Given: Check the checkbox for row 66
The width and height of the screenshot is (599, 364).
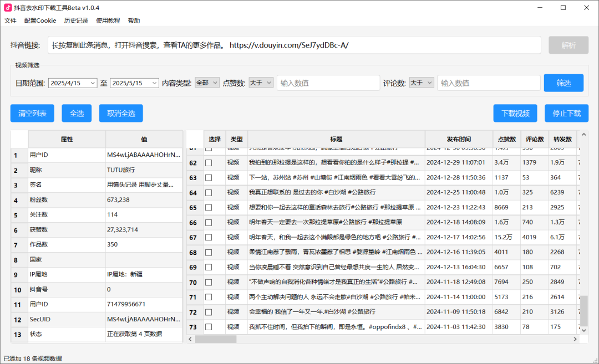Looking at the screenshot, I should point(209,223).
